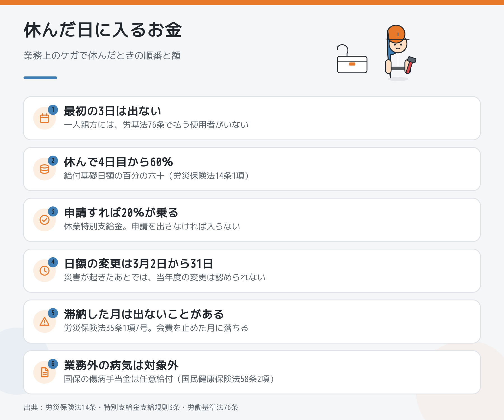
Task: Click the text 休業特別支給金。申請を出さなければ入らない
Action: (152, 226)
